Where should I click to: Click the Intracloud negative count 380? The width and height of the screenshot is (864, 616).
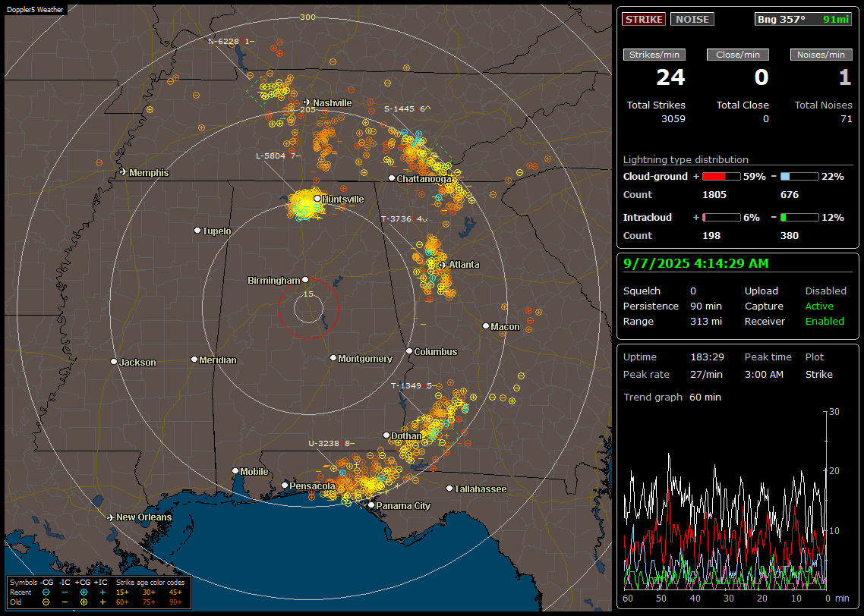coord(790,236)
